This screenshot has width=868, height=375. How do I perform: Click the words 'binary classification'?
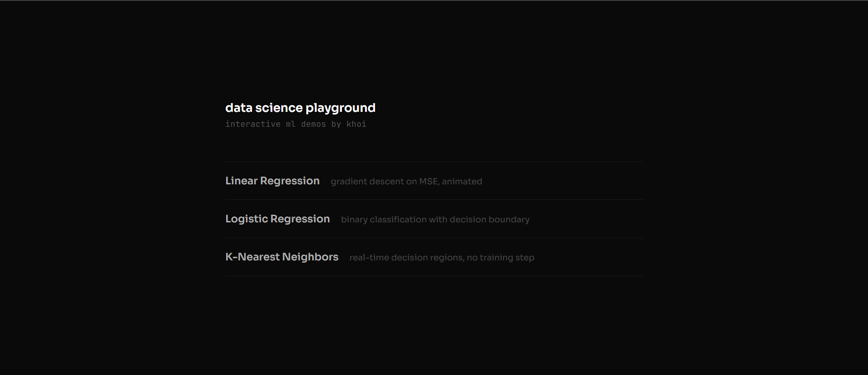coord(384,219)
